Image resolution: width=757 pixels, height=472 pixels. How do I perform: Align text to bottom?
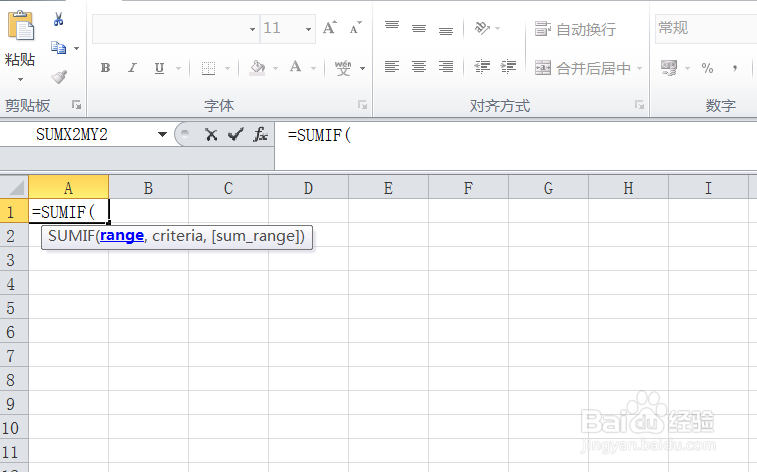(x=446, y=31)
